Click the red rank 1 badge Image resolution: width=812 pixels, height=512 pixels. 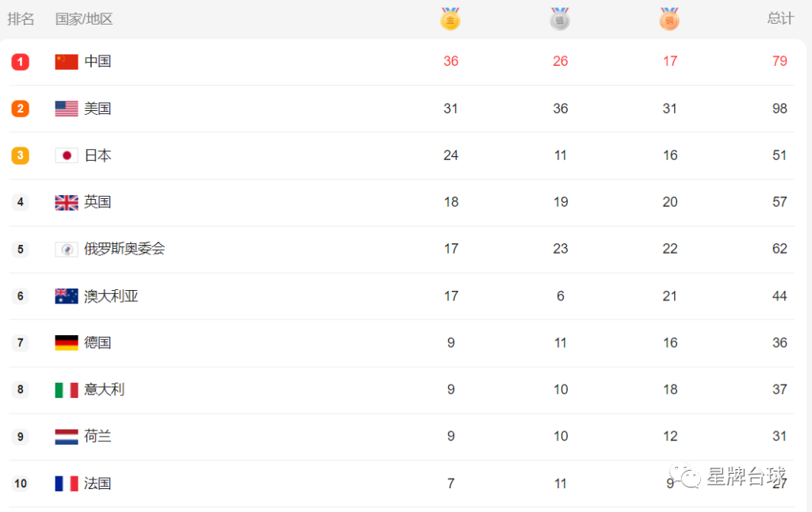pos(20,62)
